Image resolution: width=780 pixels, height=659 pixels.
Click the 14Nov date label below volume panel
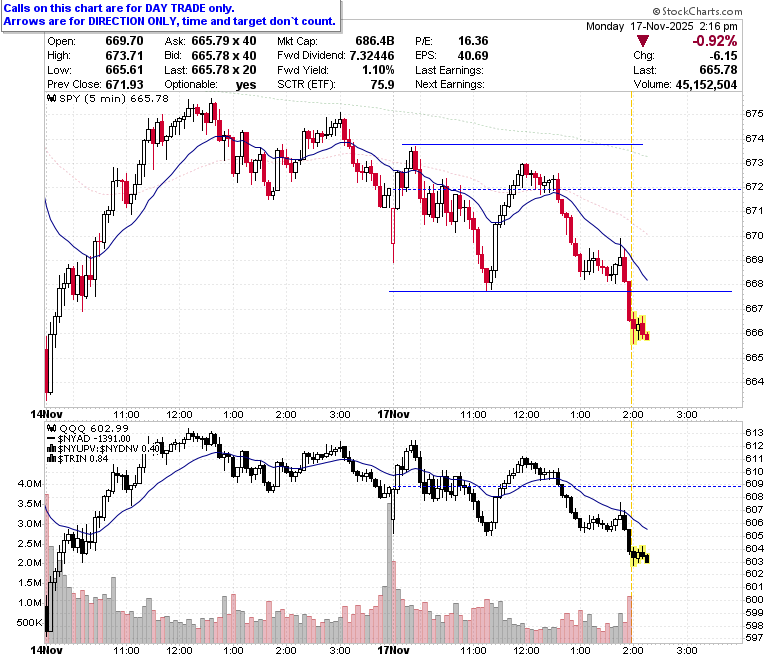click(46, 650)
